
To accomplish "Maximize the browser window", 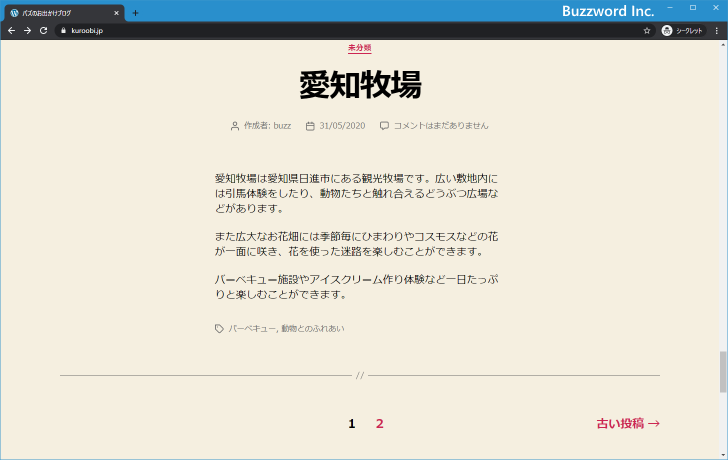I will tap(693, 8).
